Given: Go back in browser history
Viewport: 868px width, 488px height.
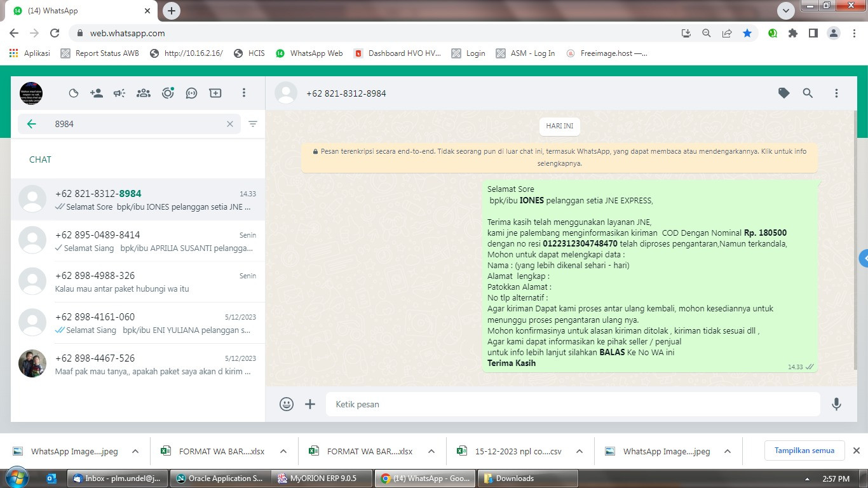Looking at the screenshot, I should (x=14, y=33).
